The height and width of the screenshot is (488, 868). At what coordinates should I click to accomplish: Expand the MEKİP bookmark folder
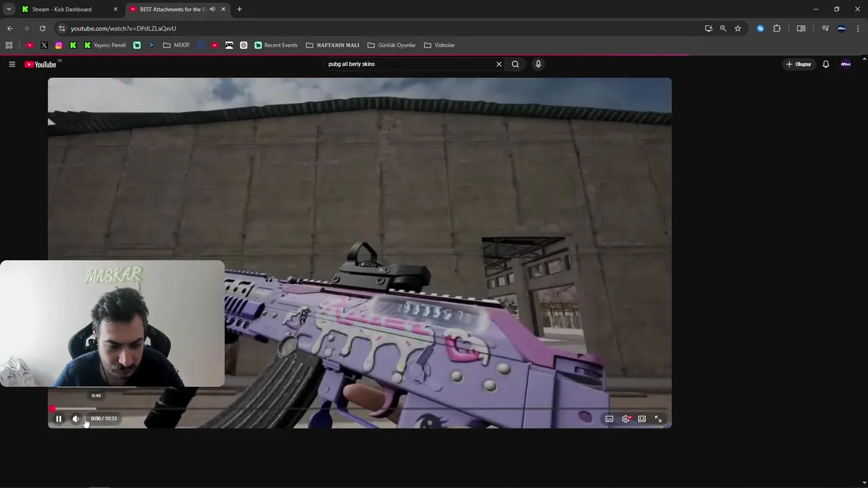(176, 45)
